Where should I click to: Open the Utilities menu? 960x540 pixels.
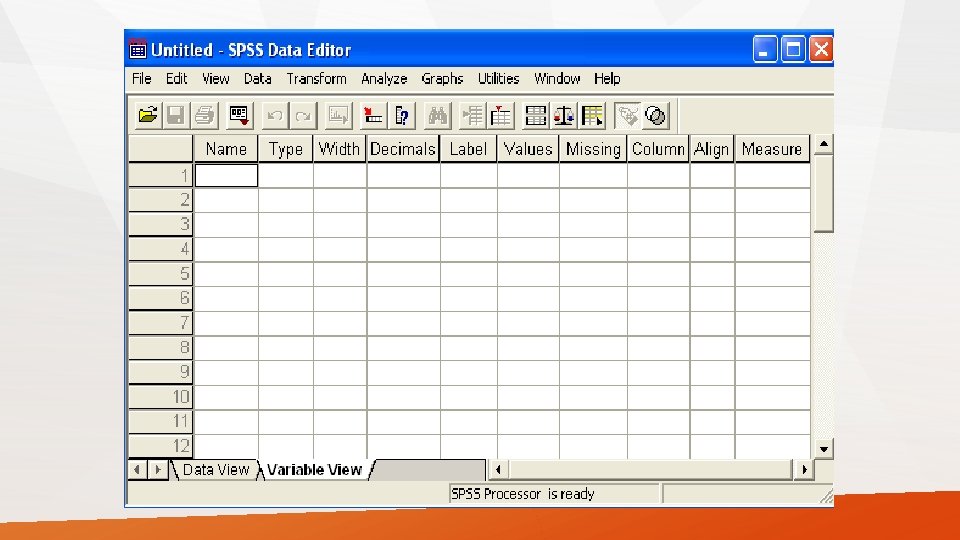(498, 79)
